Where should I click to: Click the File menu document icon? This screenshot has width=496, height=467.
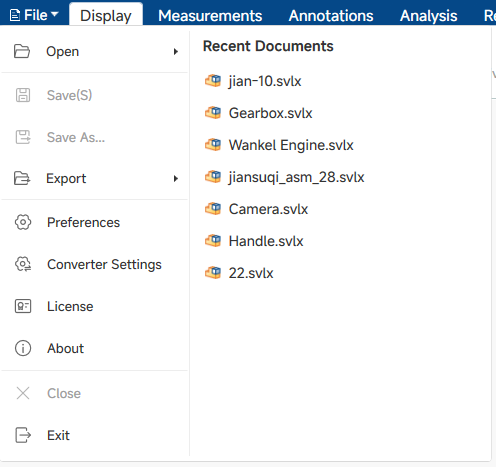[x=14, y=15]
